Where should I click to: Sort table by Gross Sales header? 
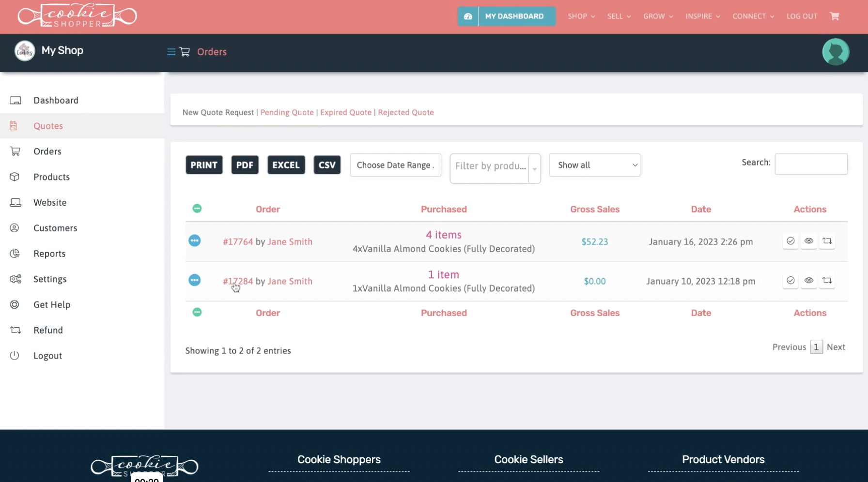pos(595,209)
